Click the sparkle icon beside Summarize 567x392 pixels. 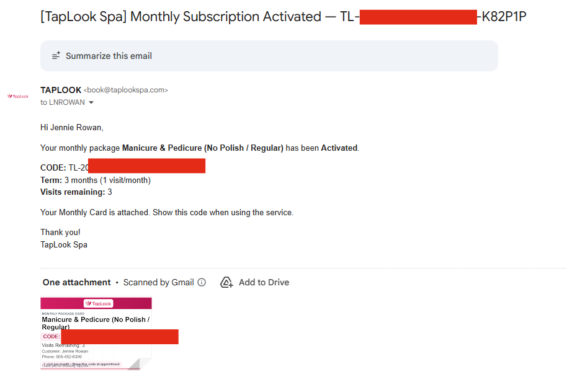click(x=56, y=56)
